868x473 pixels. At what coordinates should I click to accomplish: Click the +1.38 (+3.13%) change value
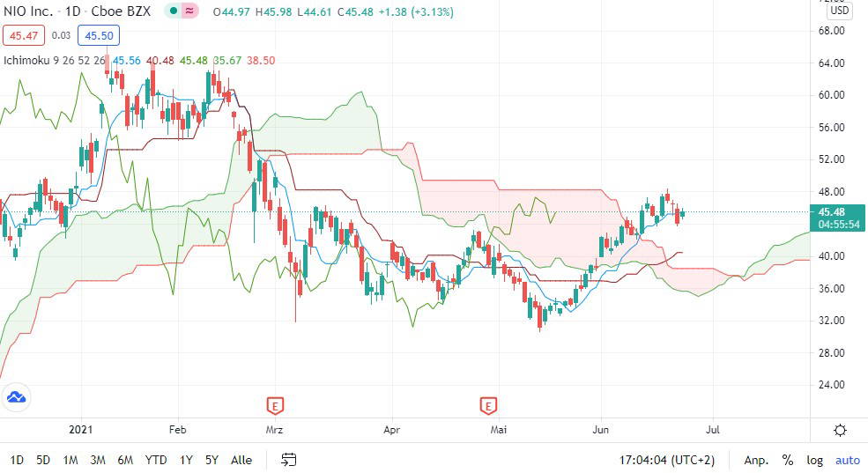(416, 11)
